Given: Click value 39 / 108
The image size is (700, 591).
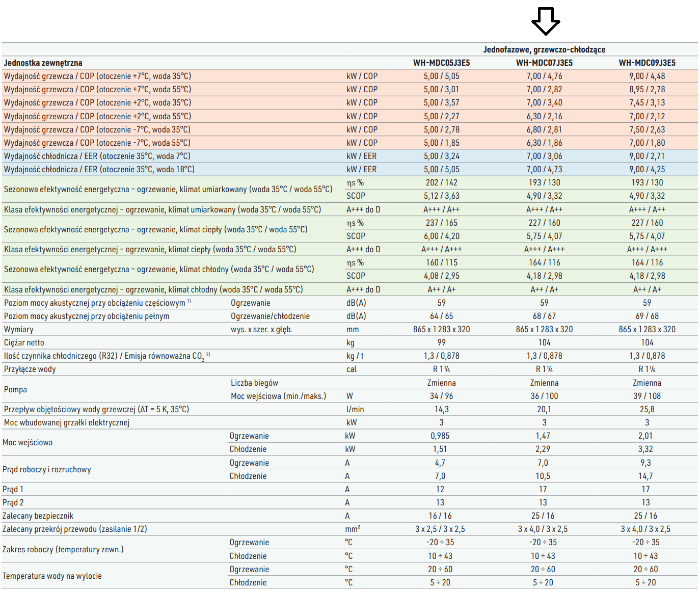Looking at the screenshot, I should pos(647,396).
